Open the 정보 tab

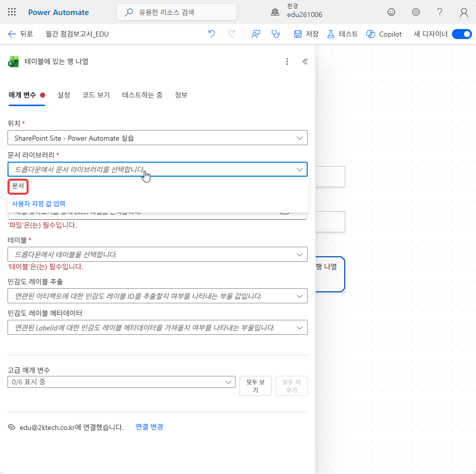pyautogui.click(x=181, y=95)
